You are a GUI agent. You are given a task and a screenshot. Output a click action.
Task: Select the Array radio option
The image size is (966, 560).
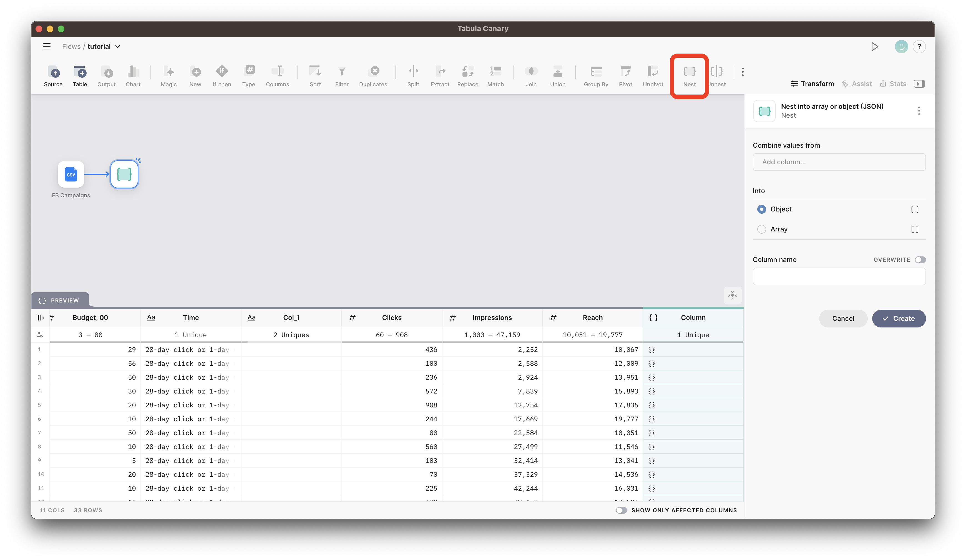[x=762, y=229]
